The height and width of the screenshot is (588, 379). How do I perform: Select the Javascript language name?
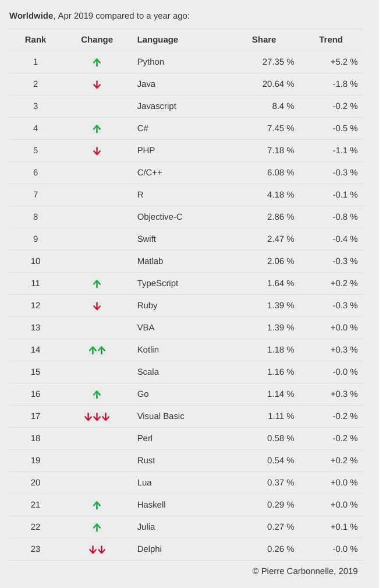pos(157,106)
